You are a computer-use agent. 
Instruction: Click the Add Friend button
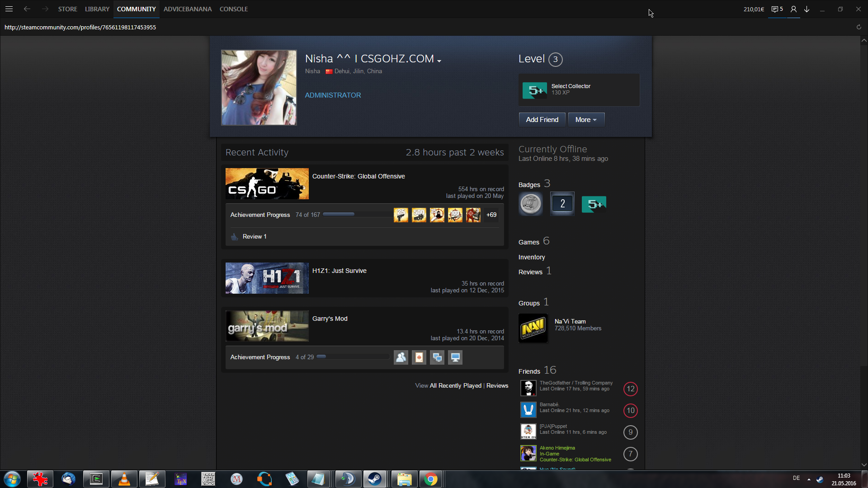pyautogui.click(x=542, y=120)
